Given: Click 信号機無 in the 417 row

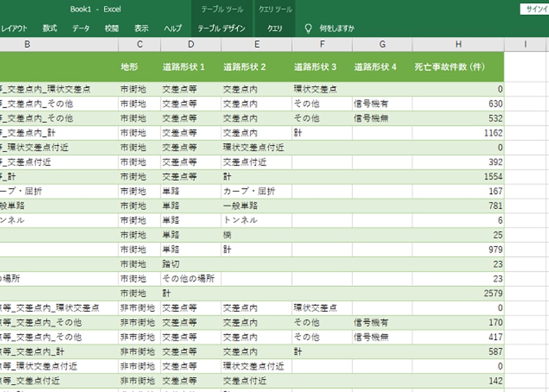Looking at the screenshot, I should tap(383, 337).
